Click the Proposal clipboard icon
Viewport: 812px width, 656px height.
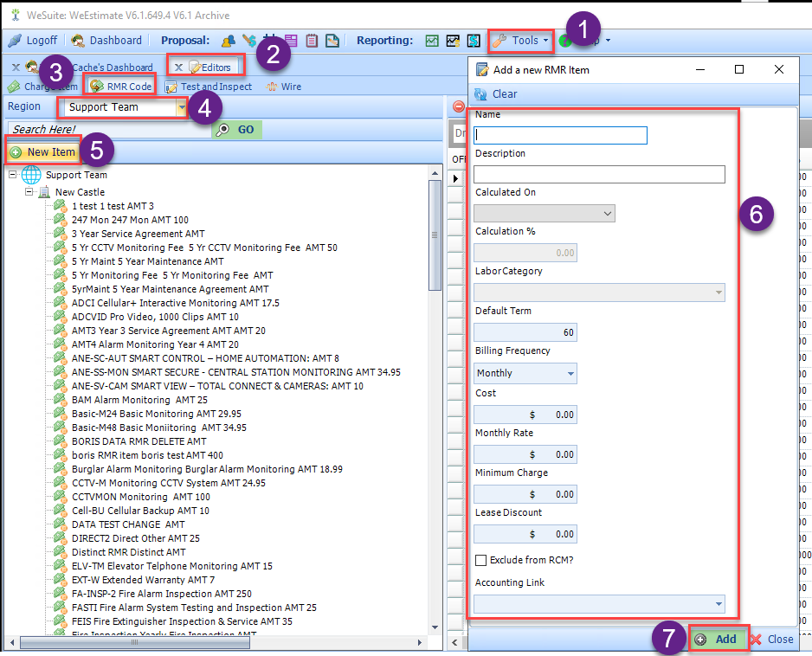pos(312,41)
